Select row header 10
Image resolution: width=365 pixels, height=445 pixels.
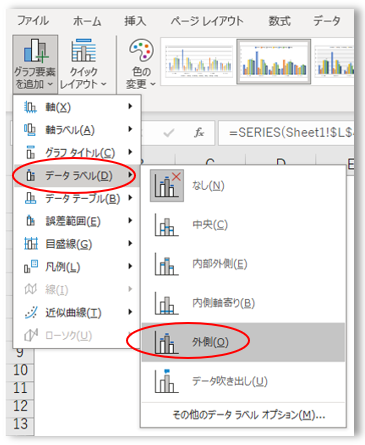20,370
